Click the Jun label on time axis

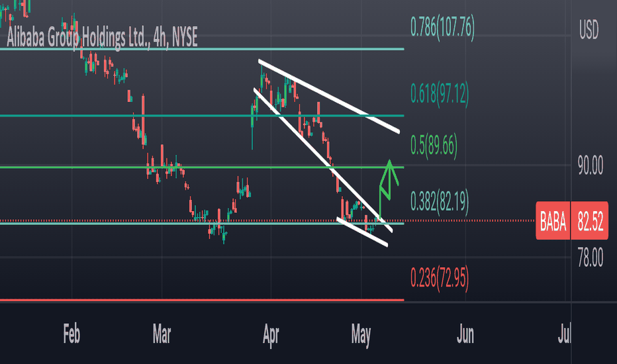[465, 334]
